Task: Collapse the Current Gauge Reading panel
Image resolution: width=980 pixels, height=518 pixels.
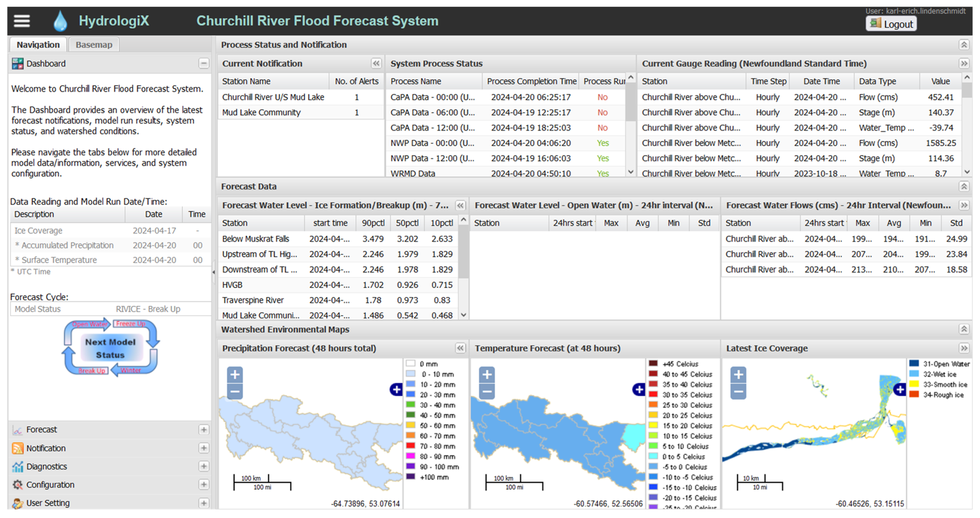Action: (964, 63)
